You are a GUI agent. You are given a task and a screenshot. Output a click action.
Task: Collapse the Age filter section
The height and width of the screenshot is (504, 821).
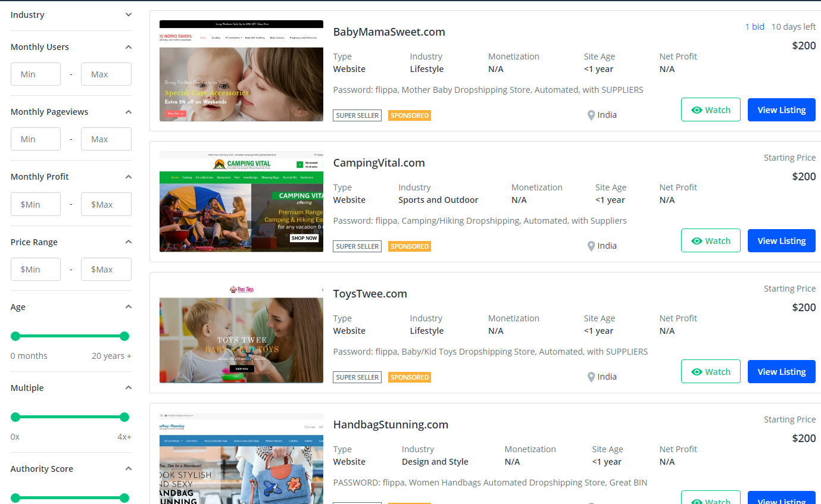pos(129,307)
